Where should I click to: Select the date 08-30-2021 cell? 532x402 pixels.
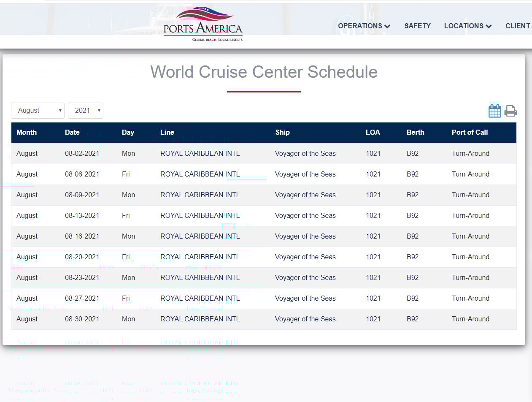(x=82, y=319)
